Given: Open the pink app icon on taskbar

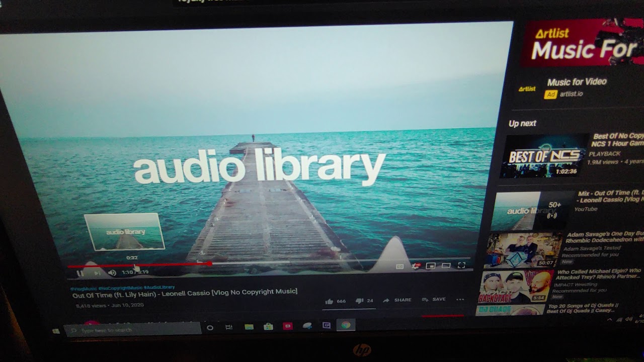Looking at the screenshot, I should pos(288,326).
